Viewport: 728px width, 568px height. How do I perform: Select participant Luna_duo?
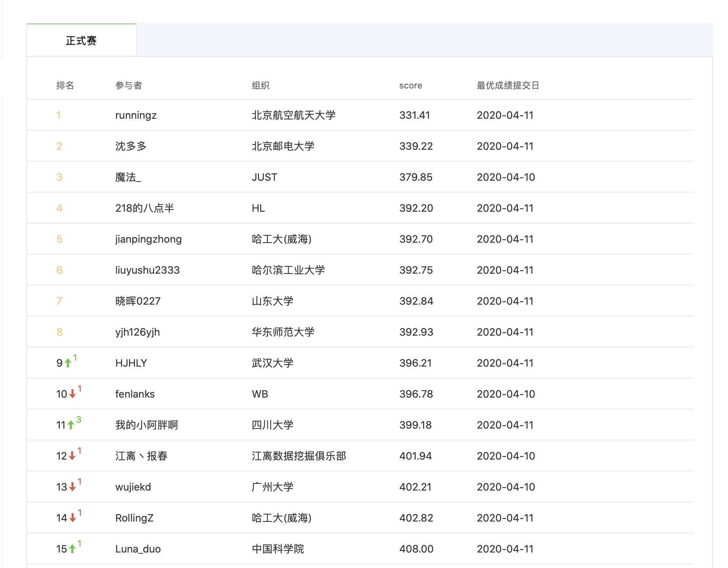[x=138, y=549]
